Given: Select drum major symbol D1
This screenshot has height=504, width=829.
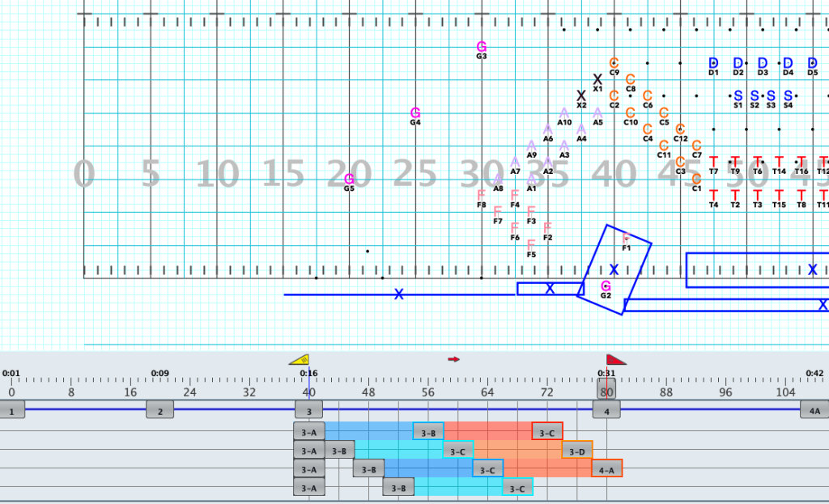Looking at the screenshot, I should pyautogui.click(x=712, y=62).
